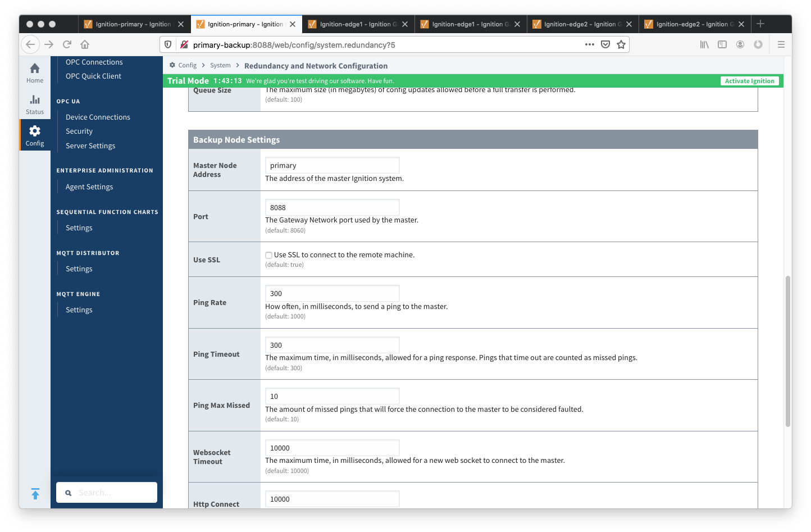Screen dimensions: 811x532
Task: Click the browser back arrow
Action: [30, 44]
